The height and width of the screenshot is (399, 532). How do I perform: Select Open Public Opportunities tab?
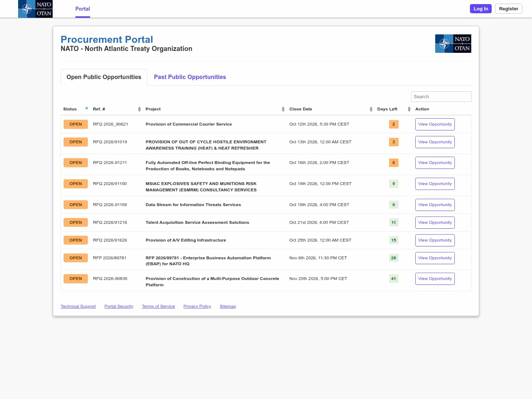(104, 77)
